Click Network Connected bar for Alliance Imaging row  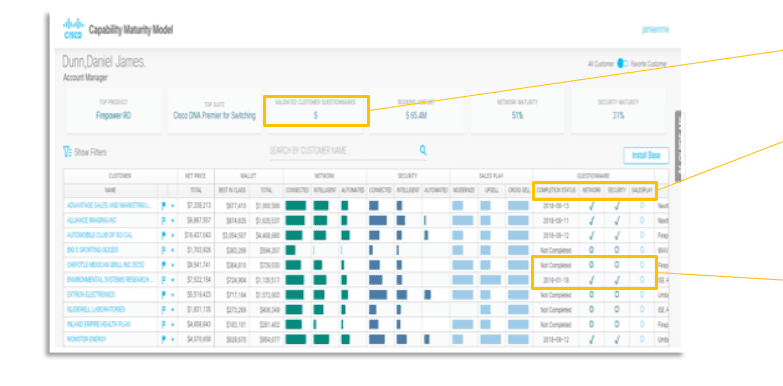[294, 220]
